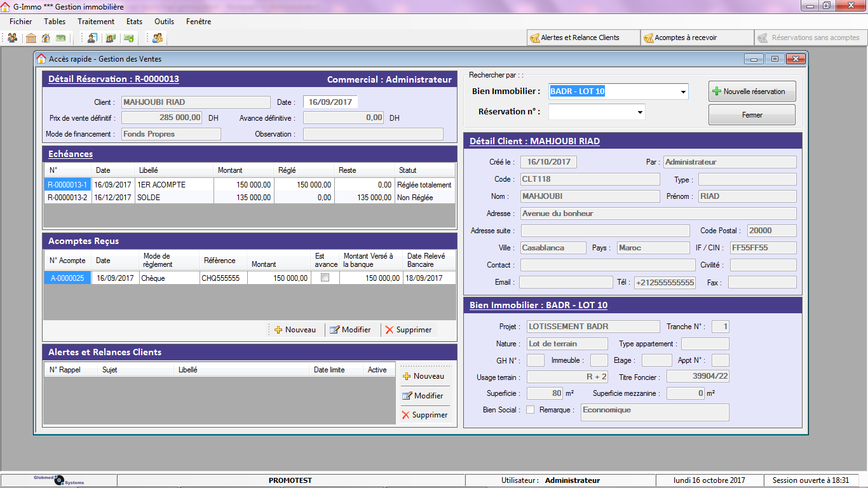Viewport: 868px width, 488px height.
Task: Click the bank building toolbar icon
Action: click(x=31, y=38)
